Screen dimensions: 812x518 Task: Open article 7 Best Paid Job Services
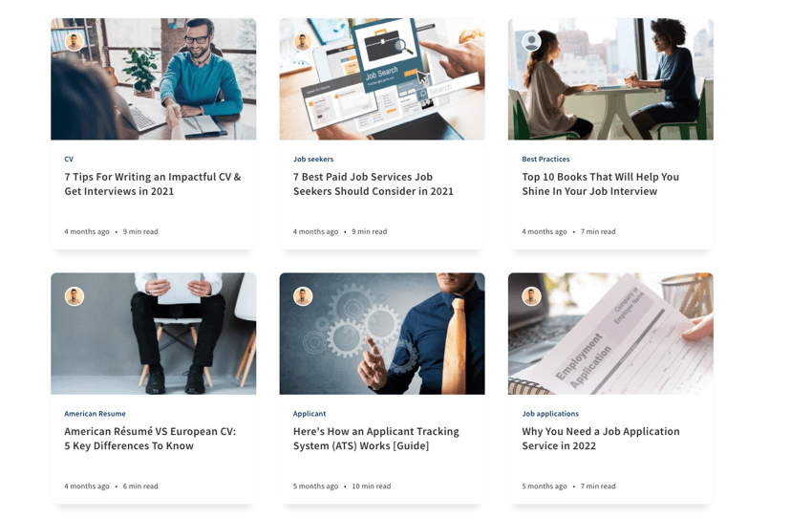coord(374,183)
